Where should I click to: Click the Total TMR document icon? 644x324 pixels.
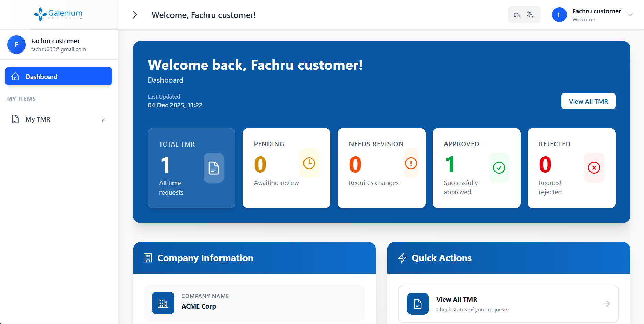tap(213, 168)
